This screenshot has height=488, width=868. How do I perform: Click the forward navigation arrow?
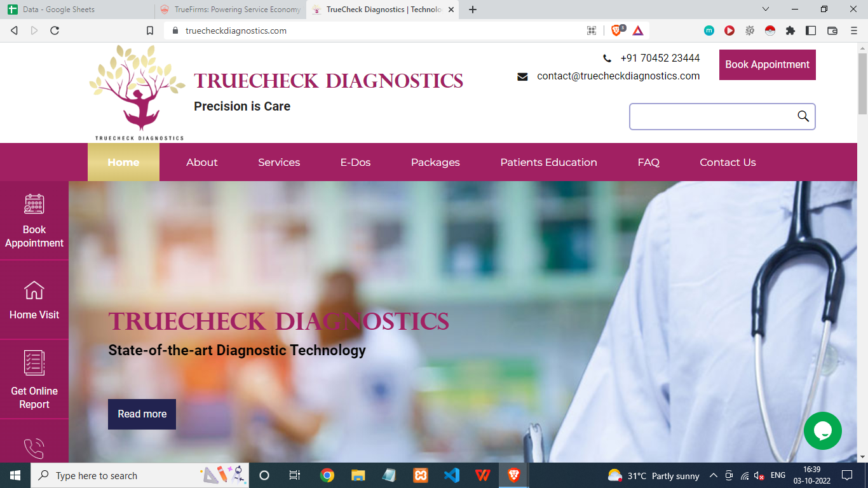click(x=34, y=30)
